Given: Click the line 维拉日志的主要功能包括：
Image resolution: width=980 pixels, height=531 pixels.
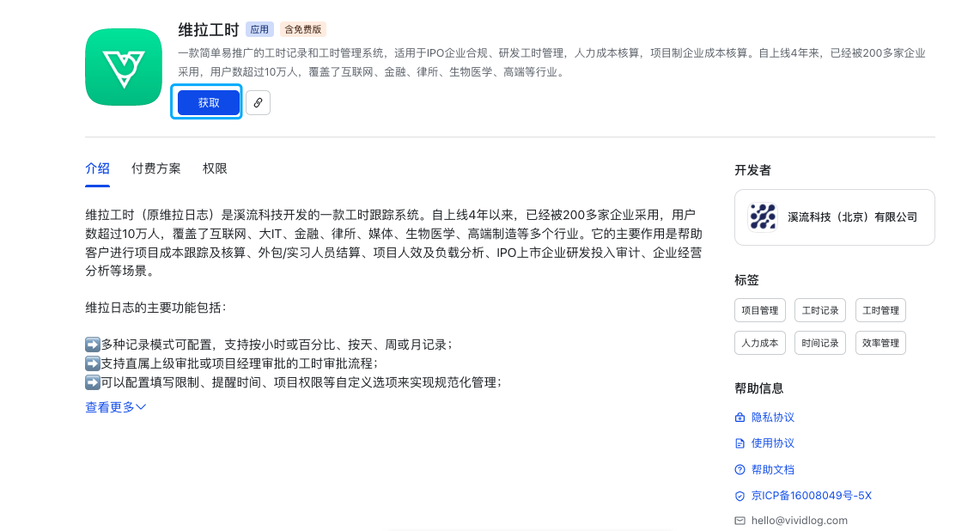Looking at the screenshot, I should [156, 308].
